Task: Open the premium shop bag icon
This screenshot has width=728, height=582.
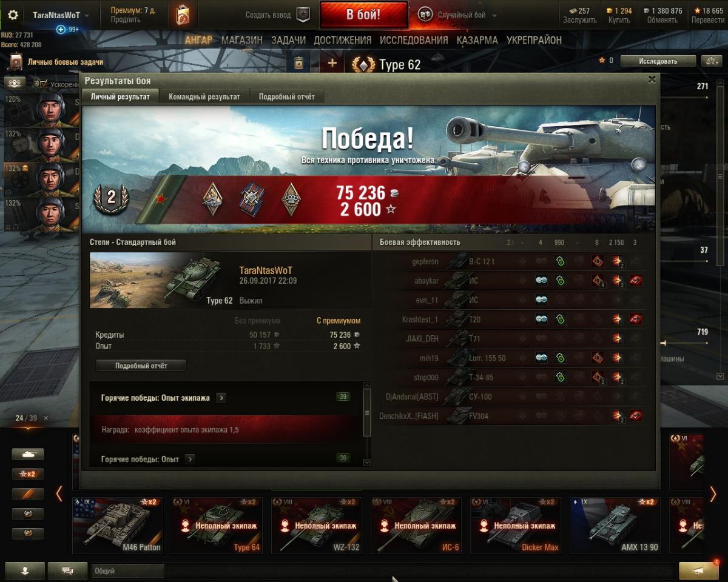Action: coord(183,15)
